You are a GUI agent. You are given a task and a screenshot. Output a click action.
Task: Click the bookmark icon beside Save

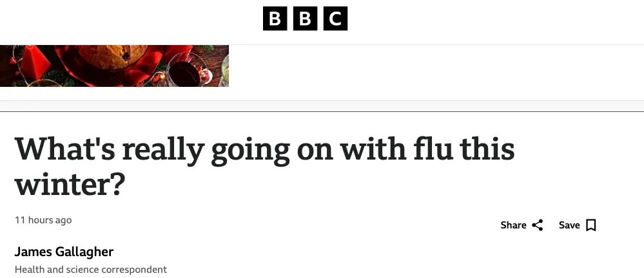click(591, 225)
